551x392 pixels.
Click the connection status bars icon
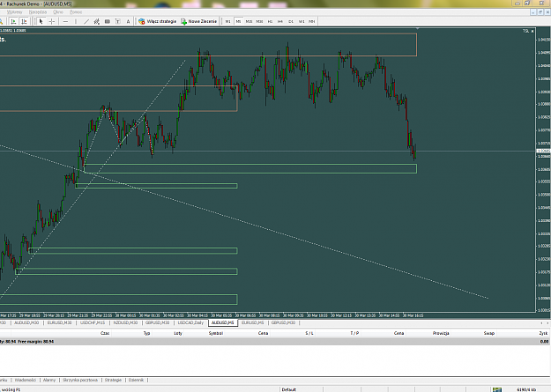pos(497,389)
